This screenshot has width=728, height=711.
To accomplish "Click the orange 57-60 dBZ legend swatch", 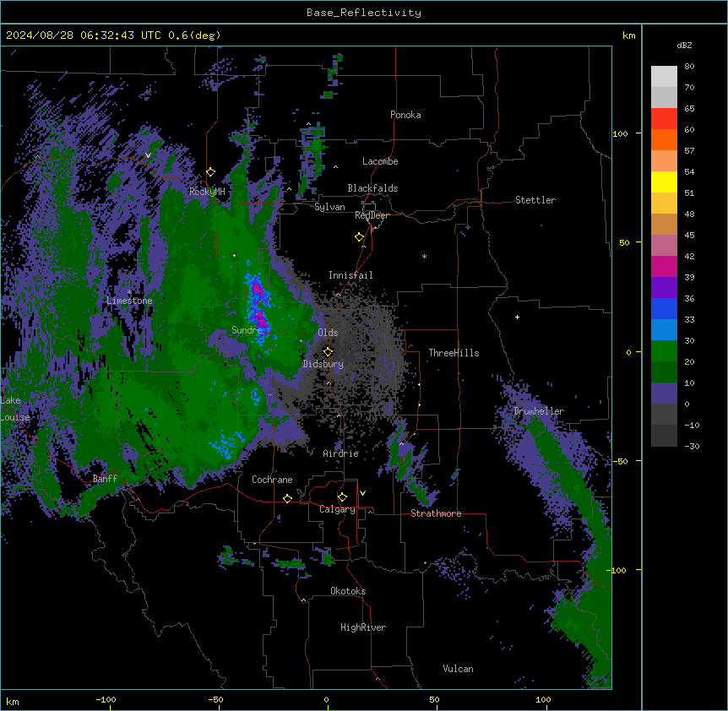I will click(x=664, y=139).
